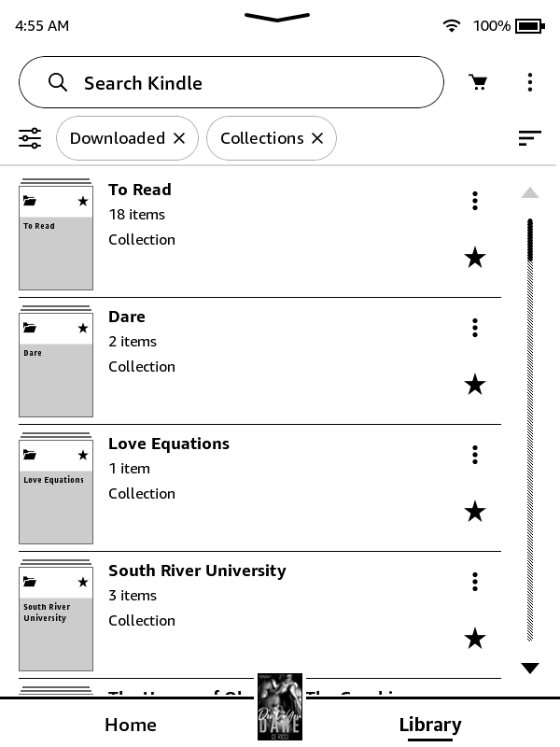Open the Kindle store cart
This screenshot has height=747, width=560.
tap(478, 82)
